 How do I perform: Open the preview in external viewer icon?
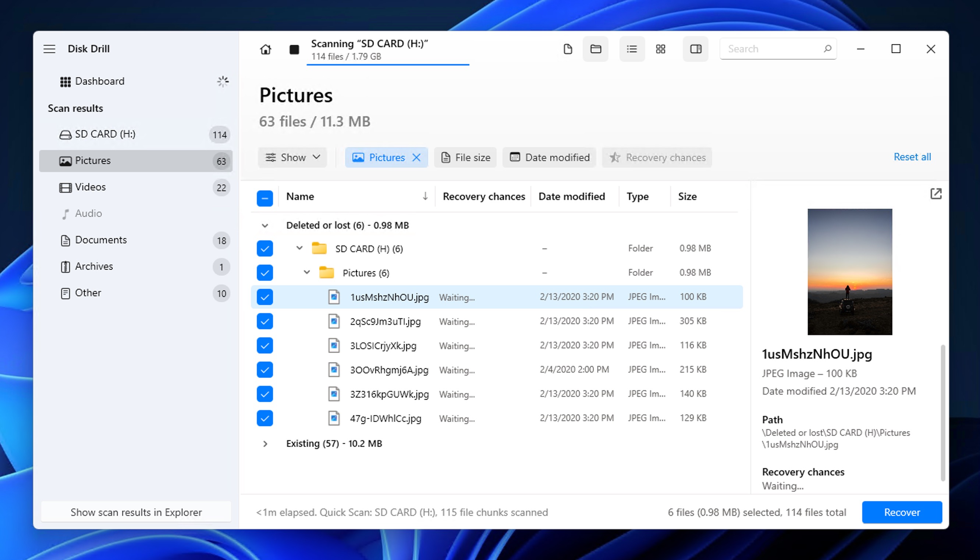click(936, 194)
